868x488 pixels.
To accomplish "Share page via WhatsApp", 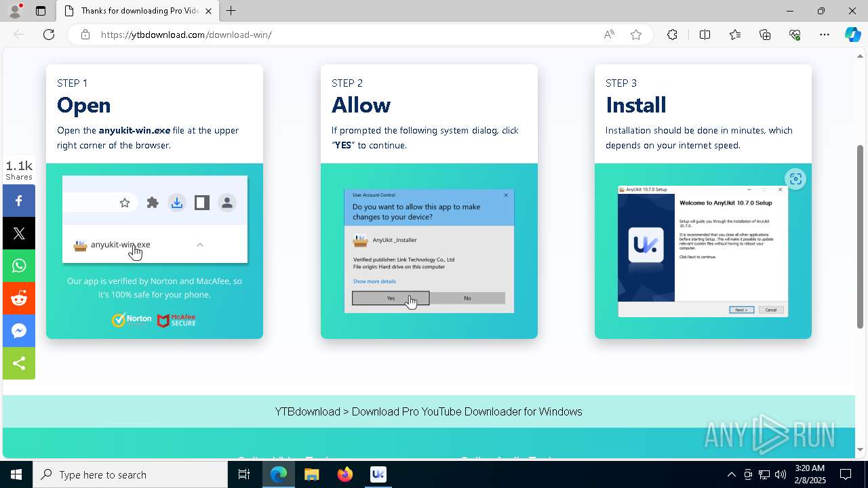I will 19,266.
